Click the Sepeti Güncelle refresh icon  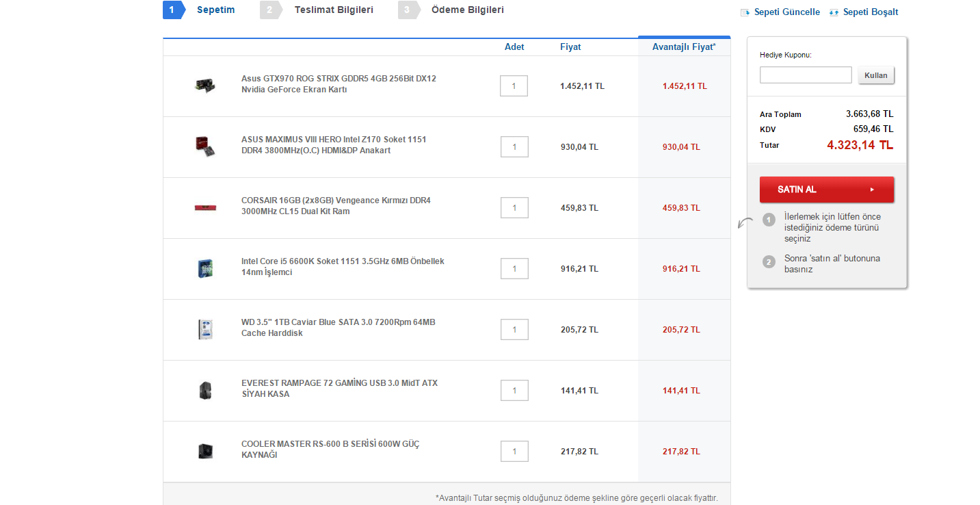click(745, 12)
